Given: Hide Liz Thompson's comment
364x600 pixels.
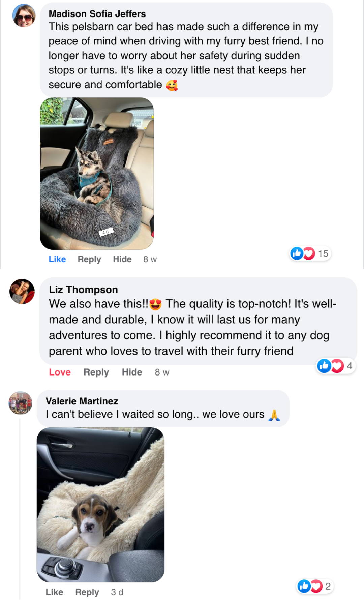Looking at the screenshot, I should coord(132,372).
